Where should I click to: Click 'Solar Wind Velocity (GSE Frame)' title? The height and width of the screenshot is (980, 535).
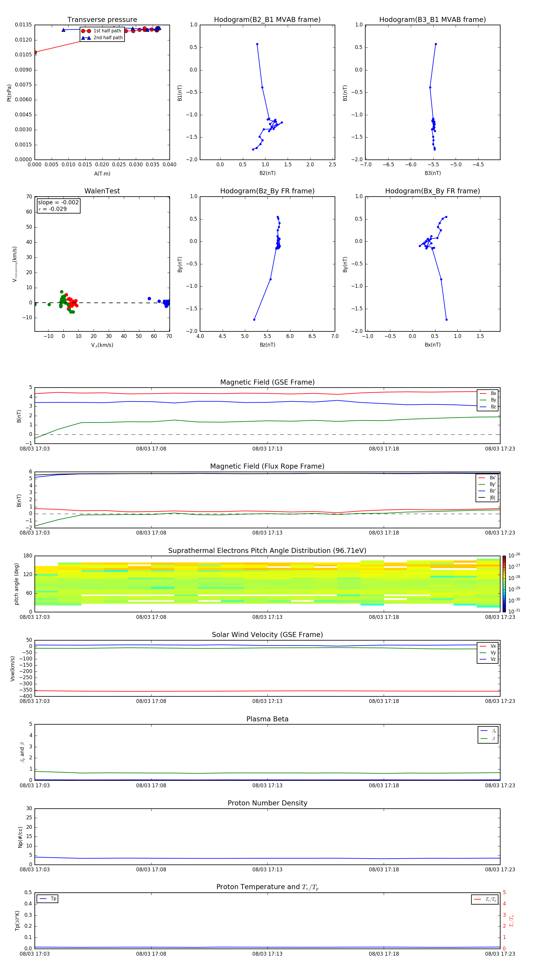pyautogui.click(x=267, y=635)
